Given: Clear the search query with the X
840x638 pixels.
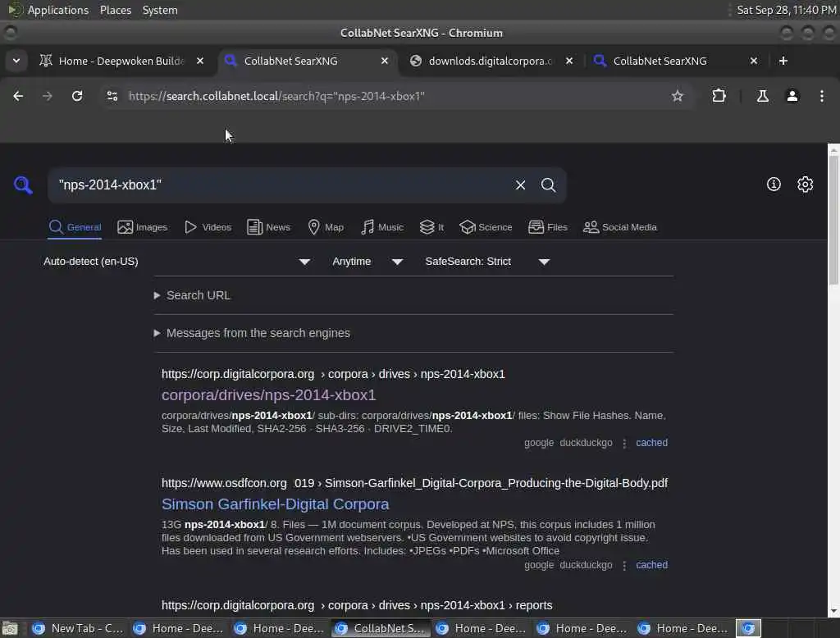Looking at the screenshot, I should (x=520, y=185).
